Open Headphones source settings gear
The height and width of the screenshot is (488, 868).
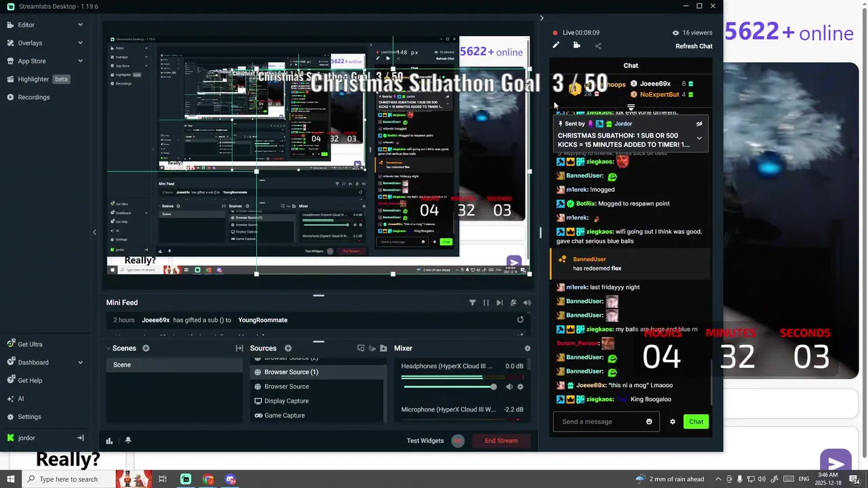tap(520, 387)
